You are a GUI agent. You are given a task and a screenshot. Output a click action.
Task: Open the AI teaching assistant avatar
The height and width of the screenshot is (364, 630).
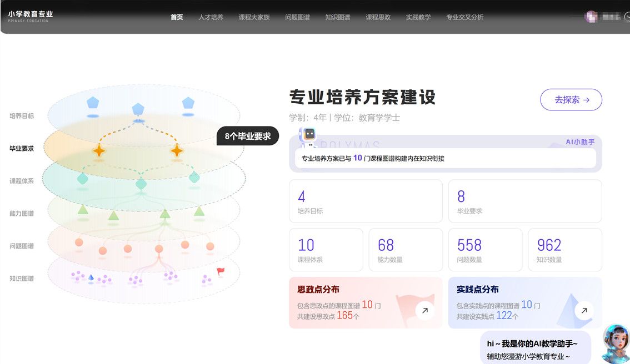tap(616, 343)
